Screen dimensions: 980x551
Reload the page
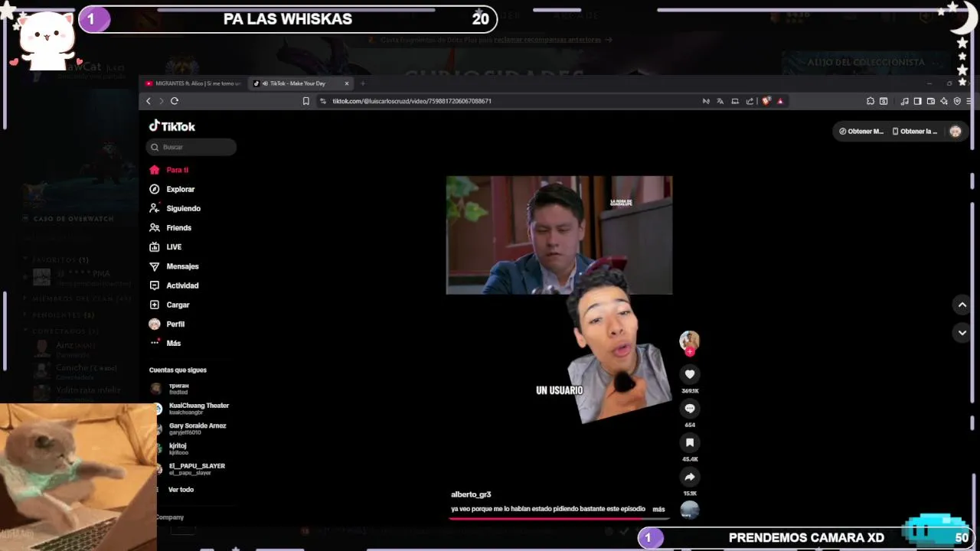pos(175,101)
